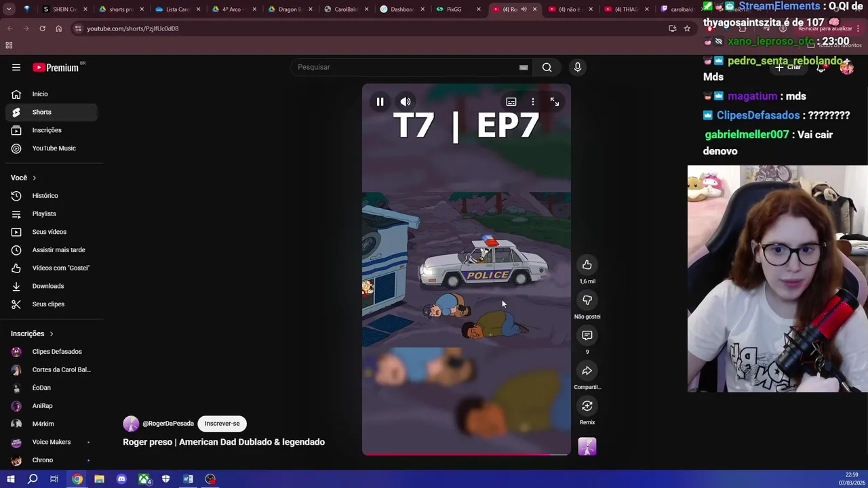
Task: Switch to the Dragon B... browser tab
Action: (x=290, y=9)
